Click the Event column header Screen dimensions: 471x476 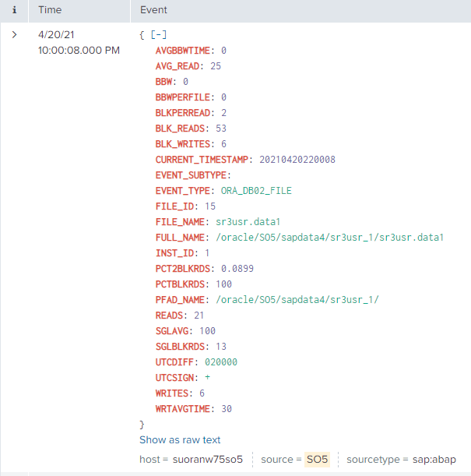(x=153, y=10)
